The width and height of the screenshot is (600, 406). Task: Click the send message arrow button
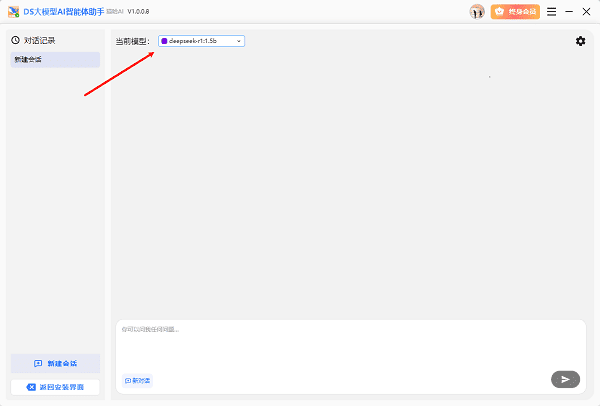(565, 379)
